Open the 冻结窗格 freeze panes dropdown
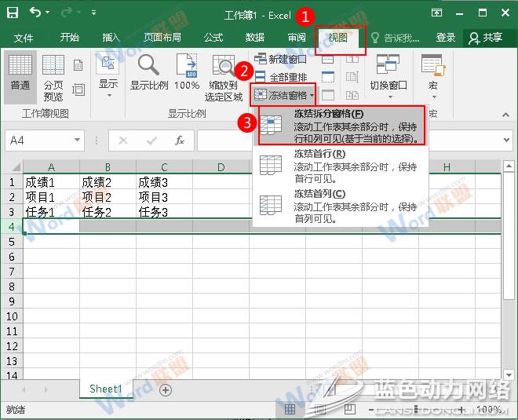The image size is (518, 420). tap(283, 95)
